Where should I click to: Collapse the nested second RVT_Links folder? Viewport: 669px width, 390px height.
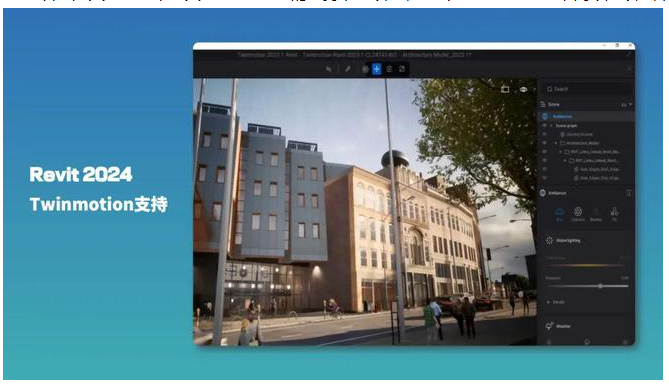tap(565, 161)
